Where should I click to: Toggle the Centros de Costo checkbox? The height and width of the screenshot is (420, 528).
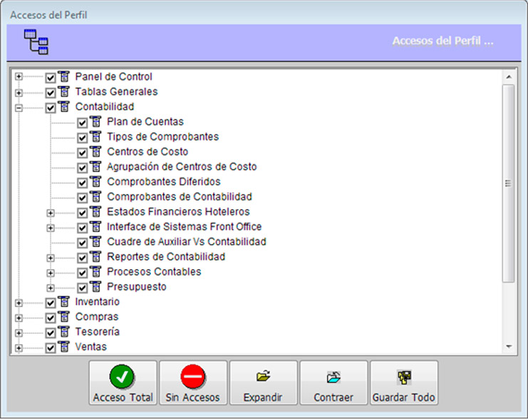[83, 152]
